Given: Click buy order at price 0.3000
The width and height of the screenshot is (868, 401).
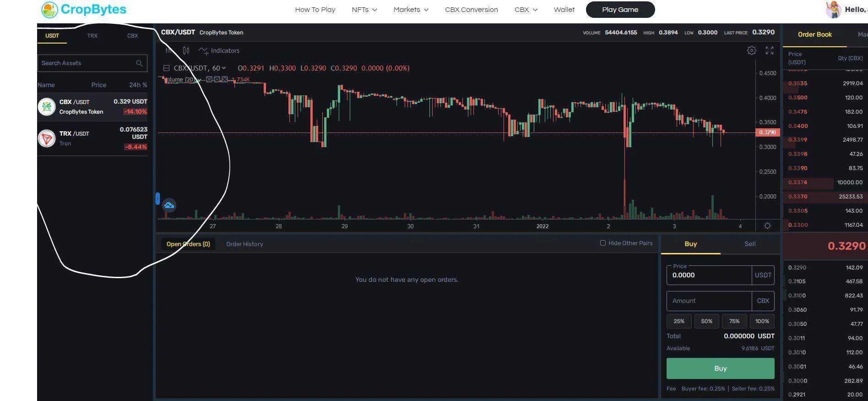Looking at the screenshot, I should tap(825, 381).
